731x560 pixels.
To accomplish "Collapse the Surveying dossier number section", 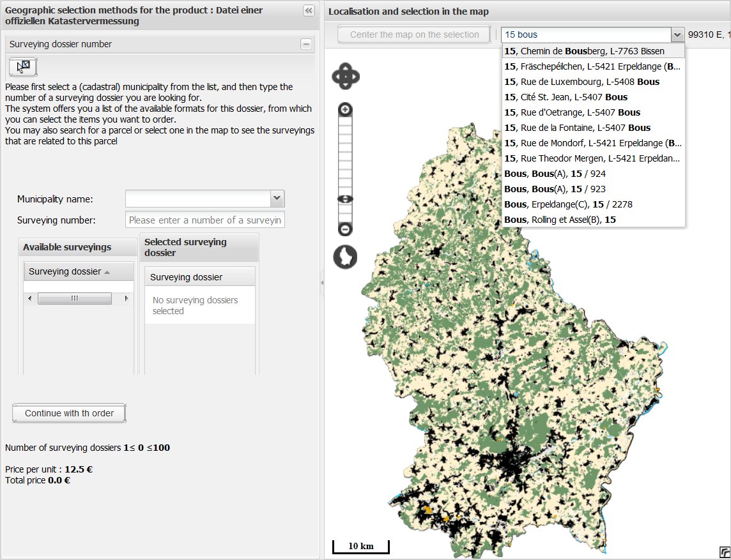I will [306, 44].
